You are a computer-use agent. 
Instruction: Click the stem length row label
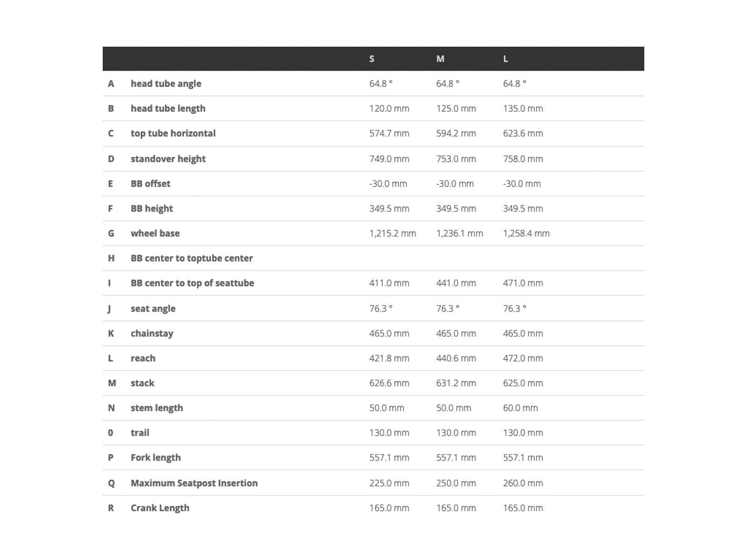[x=156, y=408]
